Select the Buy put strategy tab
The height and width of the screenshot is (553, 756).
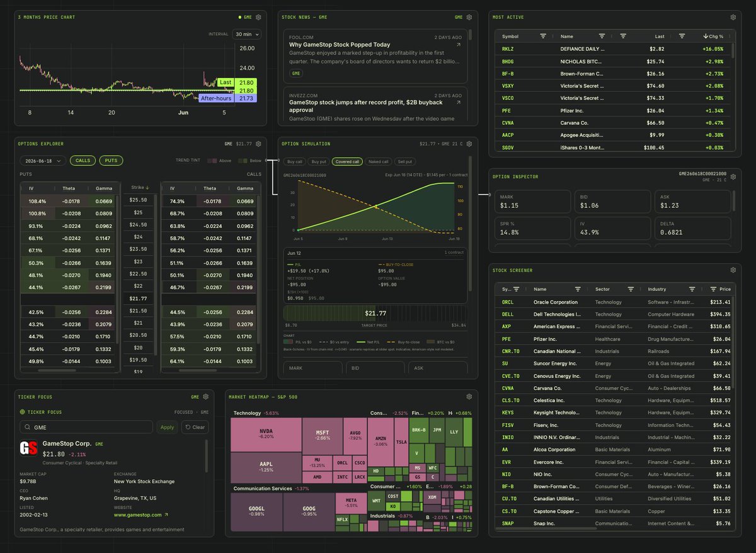[318, 162]
